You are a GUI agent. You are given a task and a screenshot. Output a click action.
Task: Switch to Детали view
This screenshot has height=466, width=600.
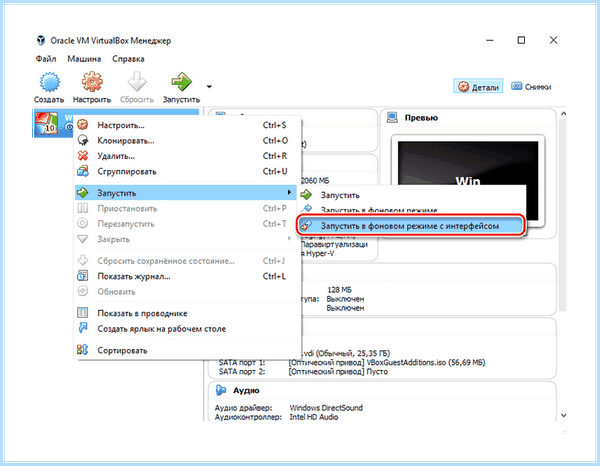point(478,87)
